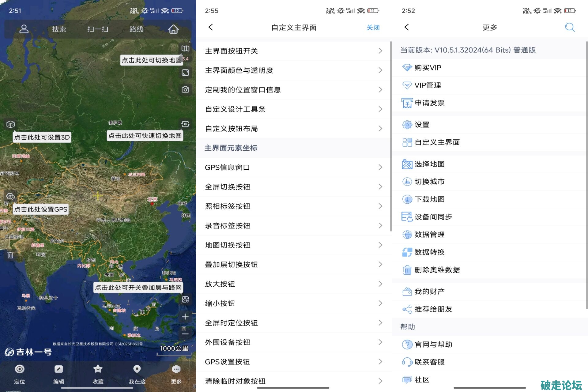This screenshot has height=392, width=588.
Task: Tap the map switch icon at top right
Action: pyautogui.click(x=185, y=48)
